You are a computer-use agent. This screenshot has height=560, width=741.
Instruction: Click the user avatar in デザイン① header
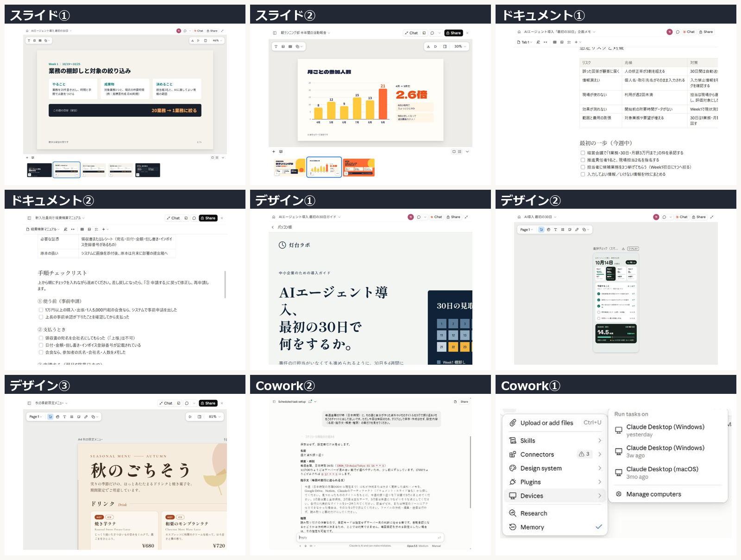coord(411,217)
